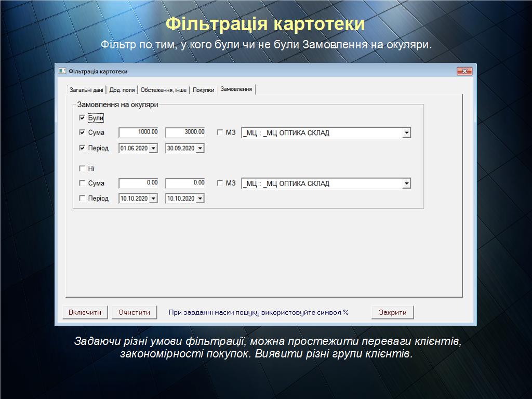
Task: Expand the lower МЦ ОПТИКА СКЛАД dropdown
Action: pos(406,184)
